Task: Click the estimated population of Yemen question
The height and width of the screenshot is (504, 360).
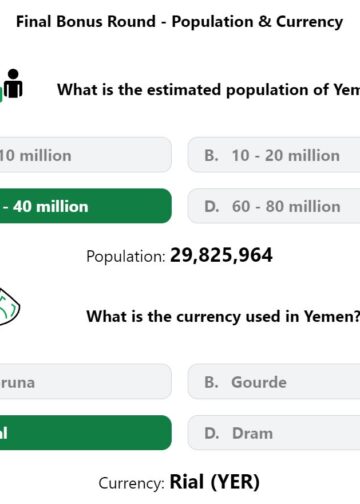Action: (208, 90)
